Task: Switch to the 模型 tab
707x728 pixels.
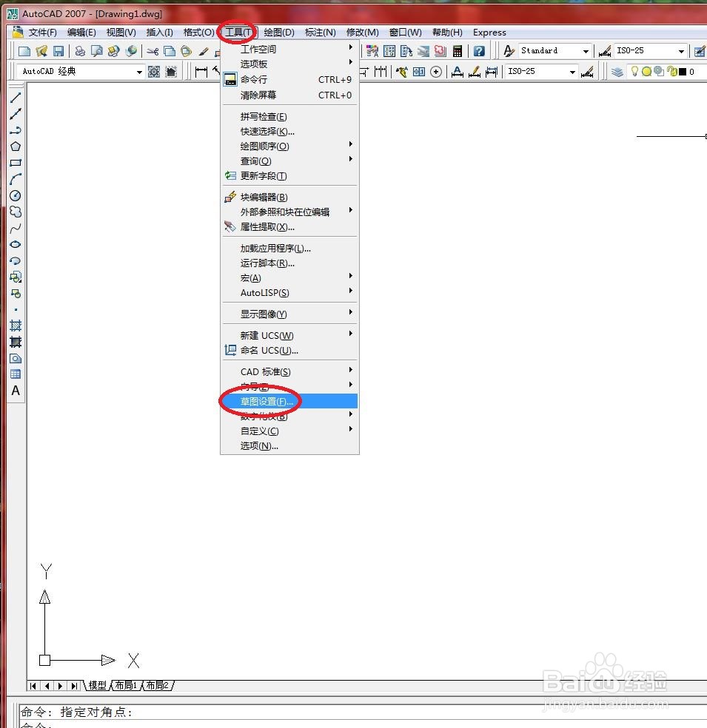Action: [x=98, y=685]
